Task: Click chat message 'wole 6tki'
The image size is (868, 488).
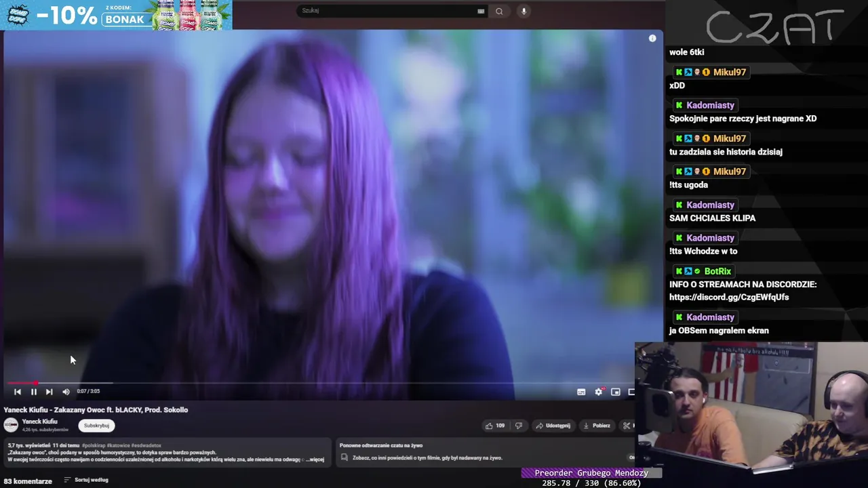Action: [x=686, y=52]
